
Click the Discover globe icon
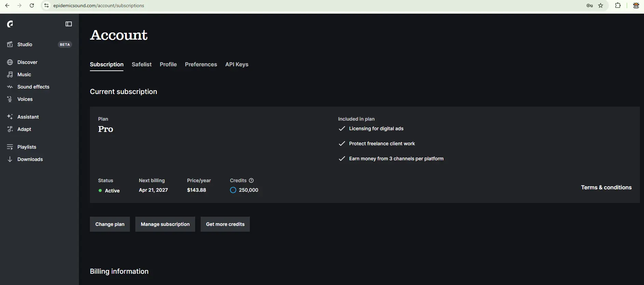point(10,62)
